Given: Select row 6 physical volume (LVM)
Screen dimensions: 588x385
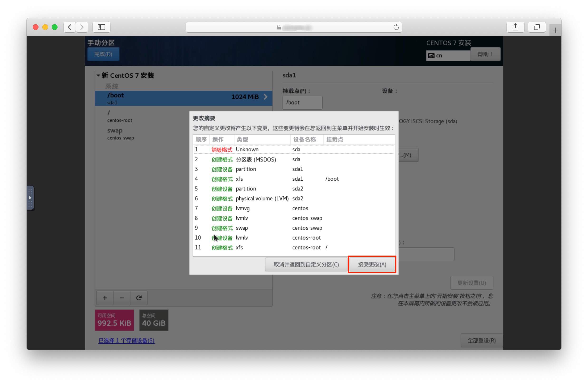Looking at the screenshot, I should pyautogui.click(x=294, y=198).
